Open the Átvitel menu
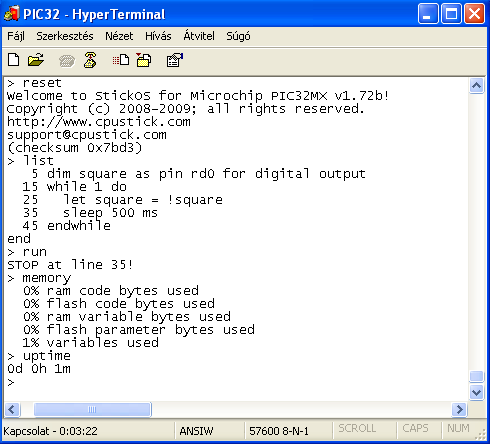This screenshot has height=444, width=490. click(199, 36)
